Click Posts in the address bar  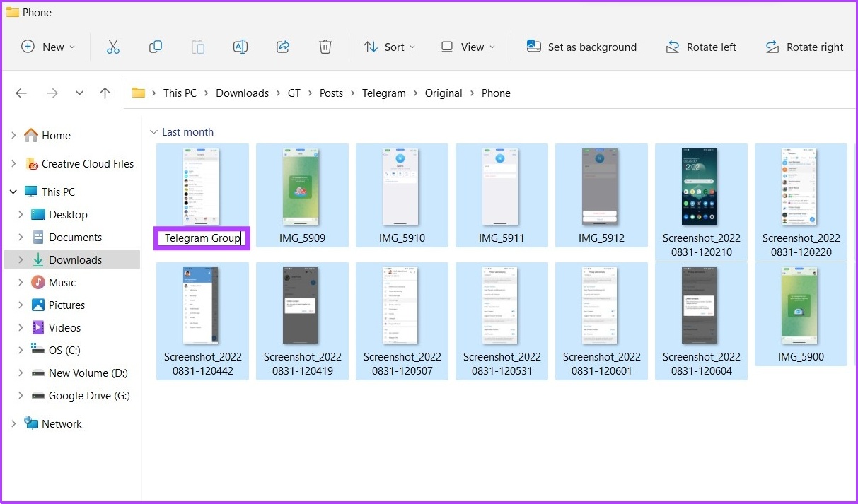pyautogui.click(x=331, y=93)
